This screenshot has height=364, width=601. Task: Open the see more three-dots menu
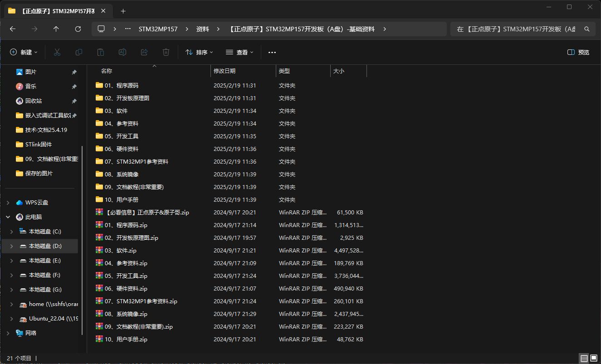(x=272, y=52)
